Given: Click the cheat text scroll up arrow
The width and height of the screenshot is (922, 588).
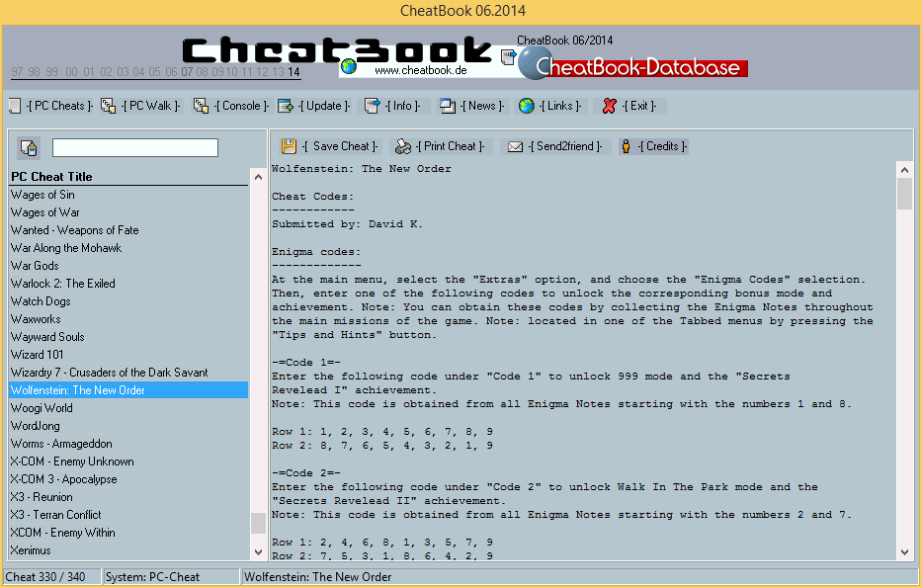Looking at the screenshot, I should tap(904, 170).
